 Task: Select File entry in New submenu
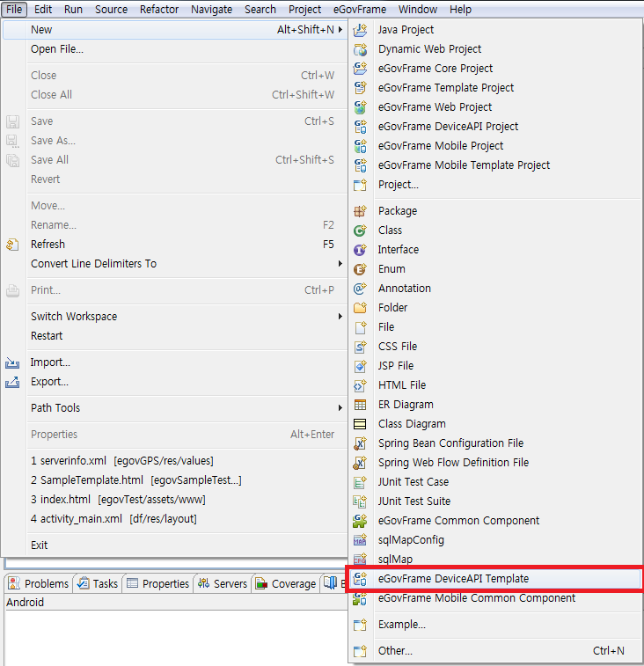pos(494,327)
